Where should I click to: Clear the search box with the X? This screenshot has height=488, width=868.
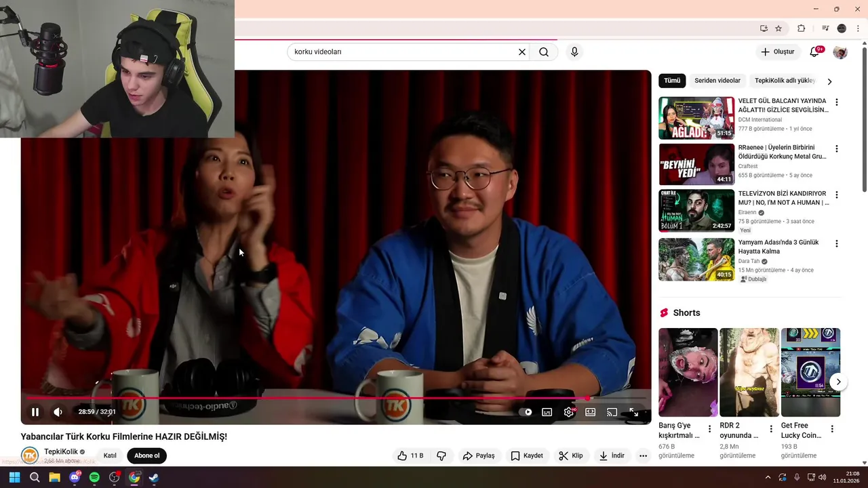pyautogui.click(x=522, y=52)
